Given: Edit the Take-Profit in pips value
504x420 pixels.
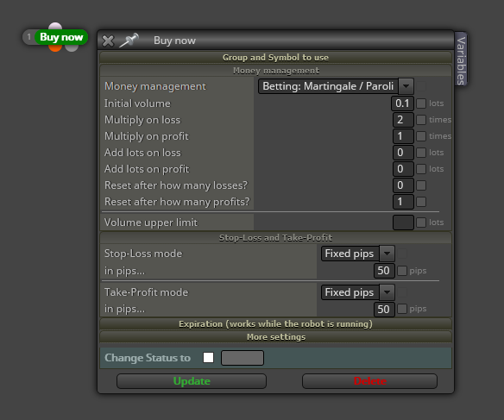Looking at the screenshot, I should (x=384, y=310).
